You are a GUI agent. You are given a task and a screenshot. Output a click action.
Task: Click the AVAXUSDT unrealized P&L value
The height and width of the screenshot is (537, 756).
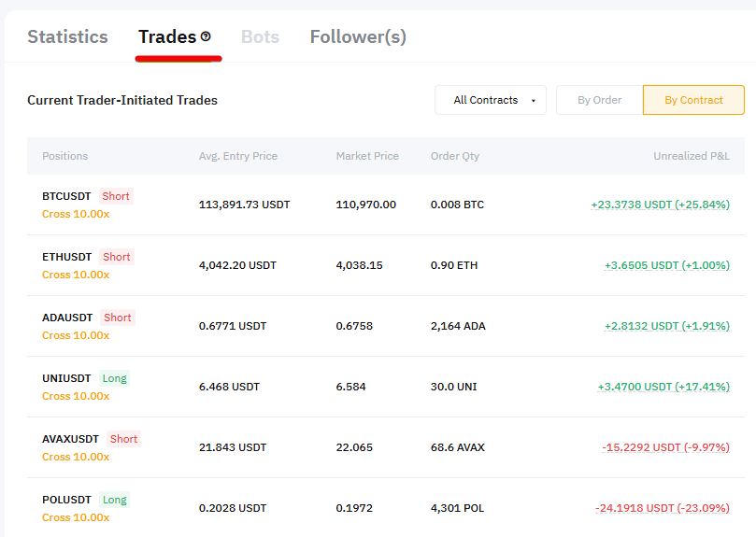tap(665, 447)
